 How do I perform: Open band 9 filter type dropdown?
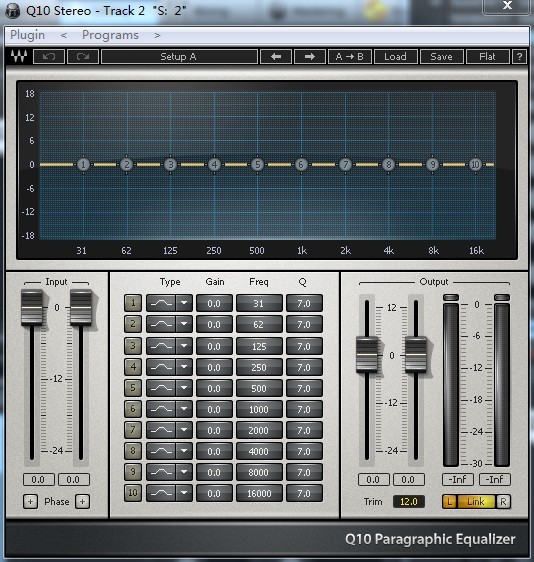(x=184, y=472)
